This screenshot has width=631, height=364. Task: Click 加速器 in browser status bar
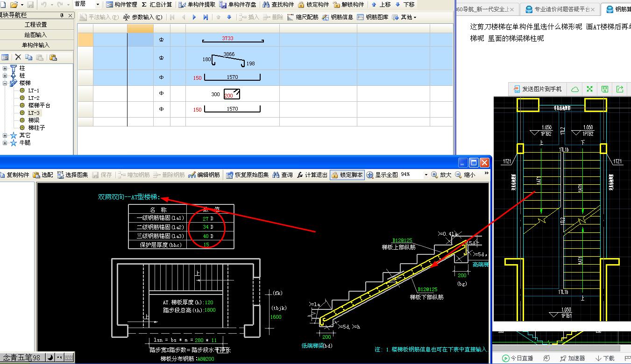pyautogui.click(x=572, y=358)
